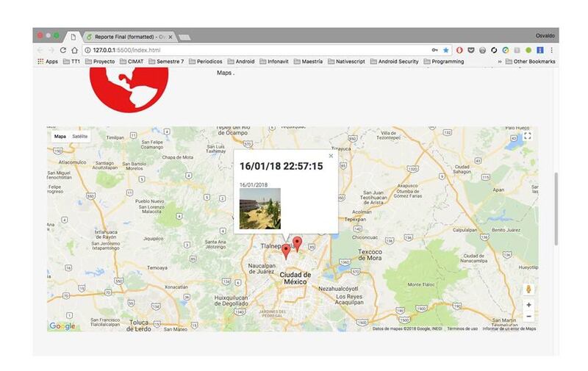Image resolution: width=588 pixels, height=371 pixels.
Task: Click the page vertical scrollbar thumb
Action: [556, 209]
